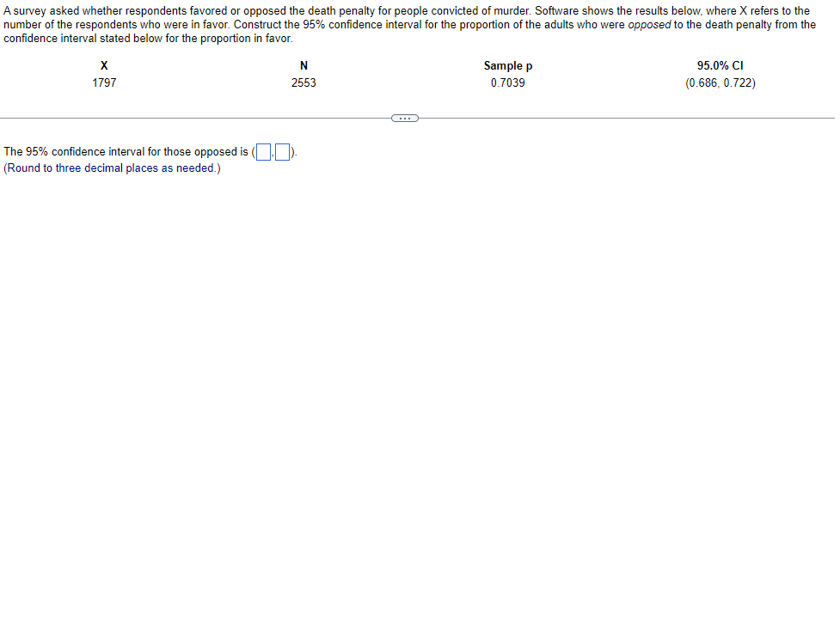Viewport: 840px width, 628px height.
Task: Click the phrase 'A survey asked whether respondents'
Action: (x=95, y=10)
